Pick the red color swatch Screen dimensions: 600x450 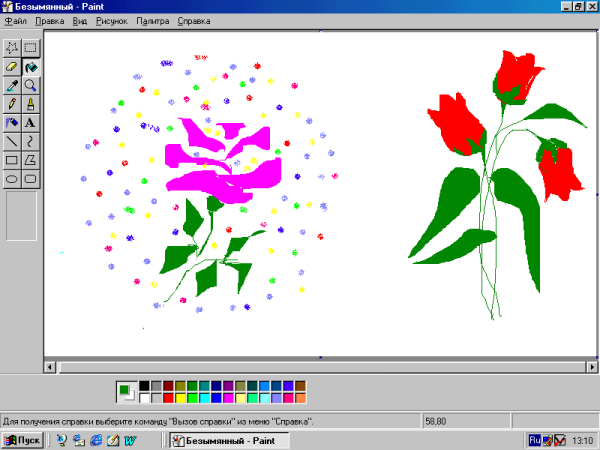click(169, 398)
